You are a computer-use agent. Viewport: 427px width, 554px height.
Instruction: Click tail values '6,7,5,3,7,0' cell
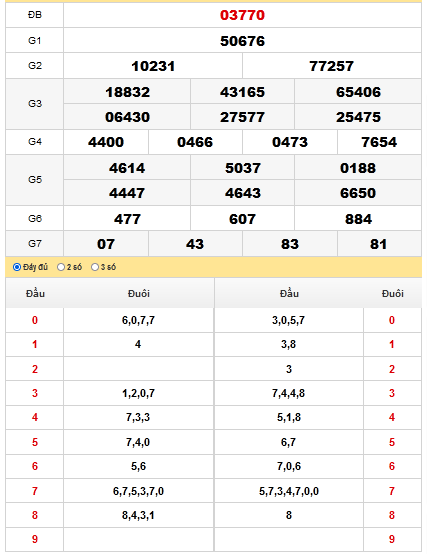pos(138,491)
